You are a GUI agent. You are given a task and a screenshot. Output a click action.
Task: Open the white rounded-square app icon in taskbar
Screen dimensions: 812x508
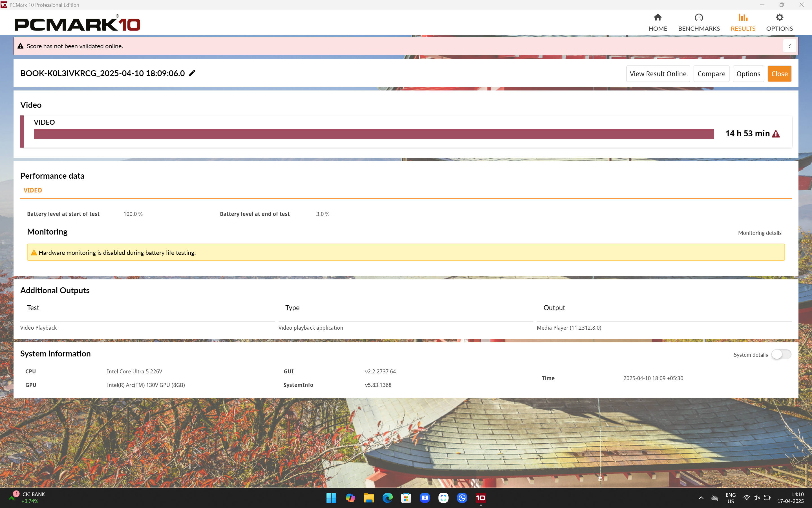[x=443, y=498]
